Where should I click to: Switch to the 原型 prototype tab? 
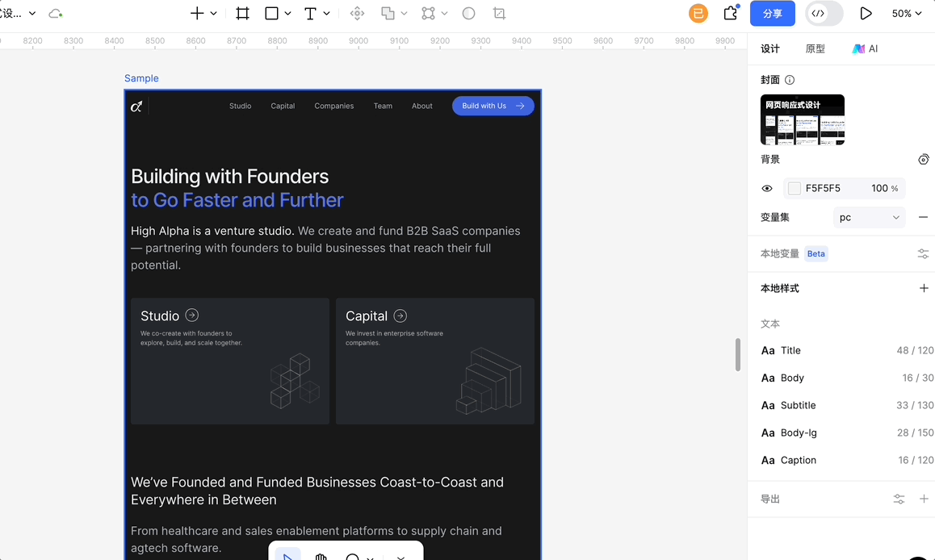(815, 48)
